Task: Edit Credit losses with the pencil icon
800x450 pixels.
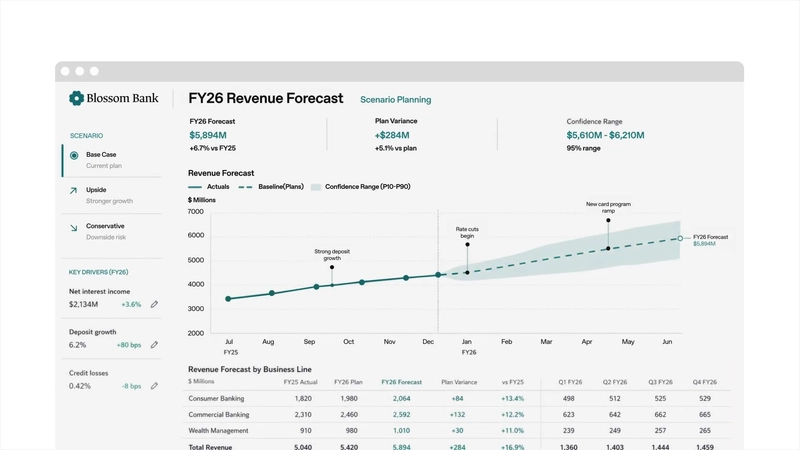Action: 154,386
